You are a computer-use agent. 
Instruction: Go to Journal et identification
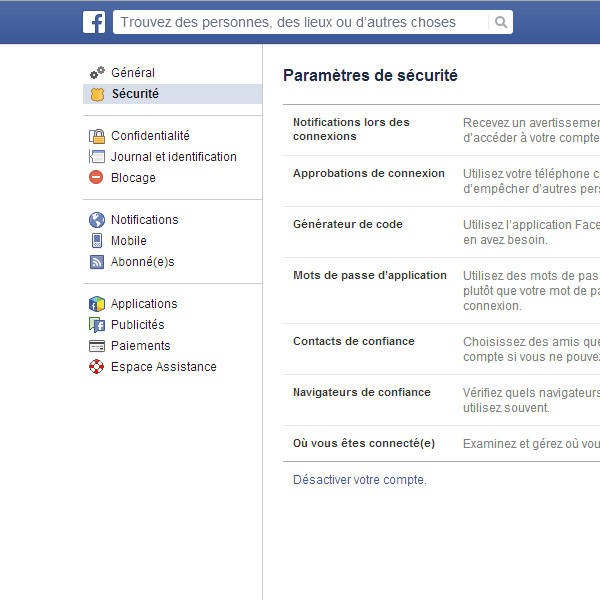tap(173, 157)
